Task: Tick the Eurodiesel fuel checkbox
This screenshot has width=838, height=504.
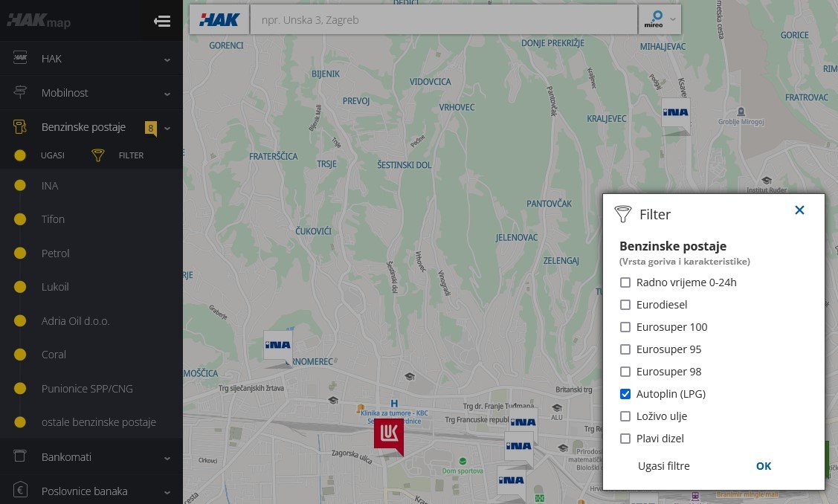Action: pos(625,305)
